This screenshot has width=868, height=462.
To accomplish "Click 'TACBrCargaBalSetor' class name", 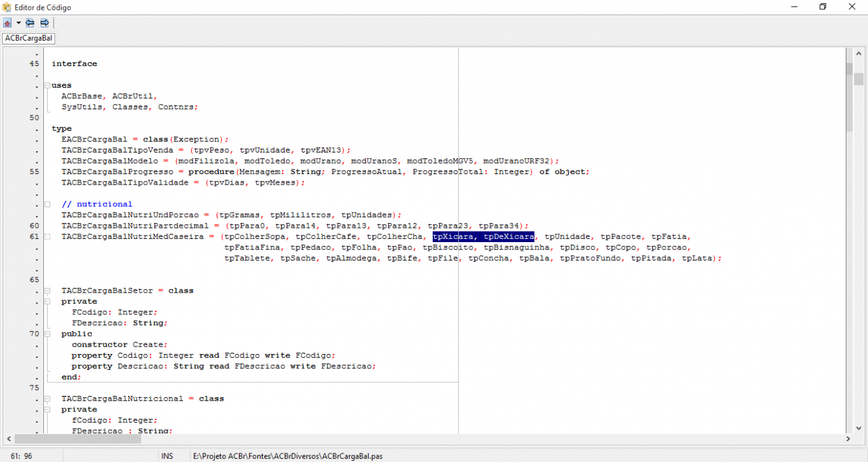I will (107, 291).
